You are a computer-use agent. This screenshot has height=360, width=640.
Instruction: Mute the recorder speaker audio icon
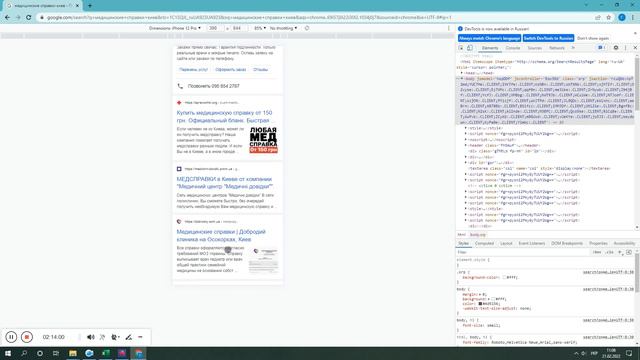(x=91, y=337)
